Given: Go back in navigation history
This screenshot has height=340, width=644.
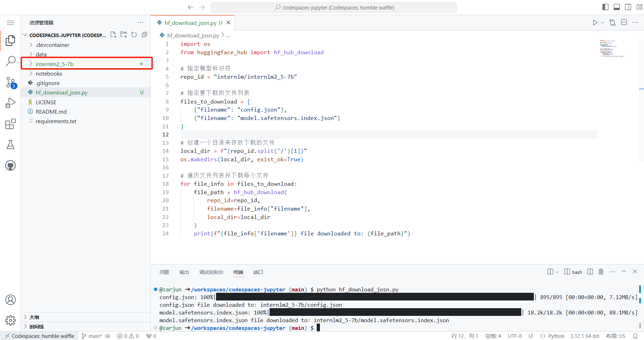Looking at the screenshot, I should (191, 7).
